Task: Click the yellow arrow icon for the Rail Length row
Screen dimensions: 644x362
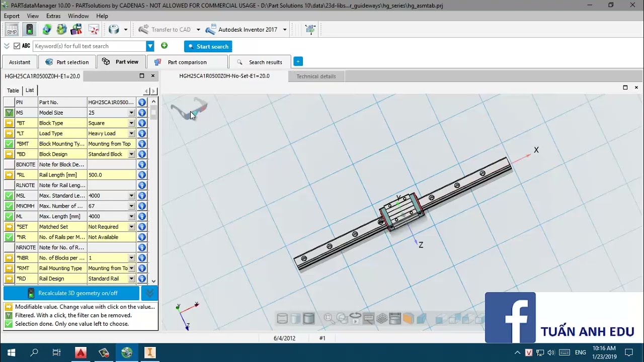Action: tap(9, 175)
